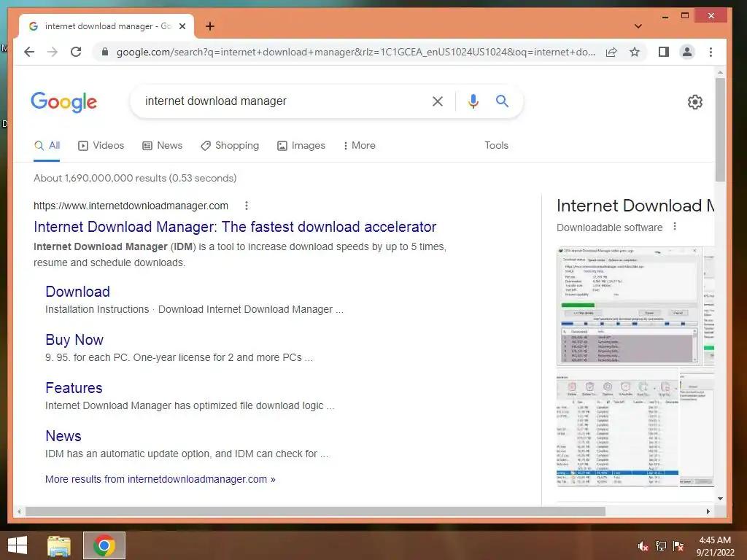Click the horizontal scroll right arrow
Viewport: 747px width, 560px height.
(x=708, y=511)
